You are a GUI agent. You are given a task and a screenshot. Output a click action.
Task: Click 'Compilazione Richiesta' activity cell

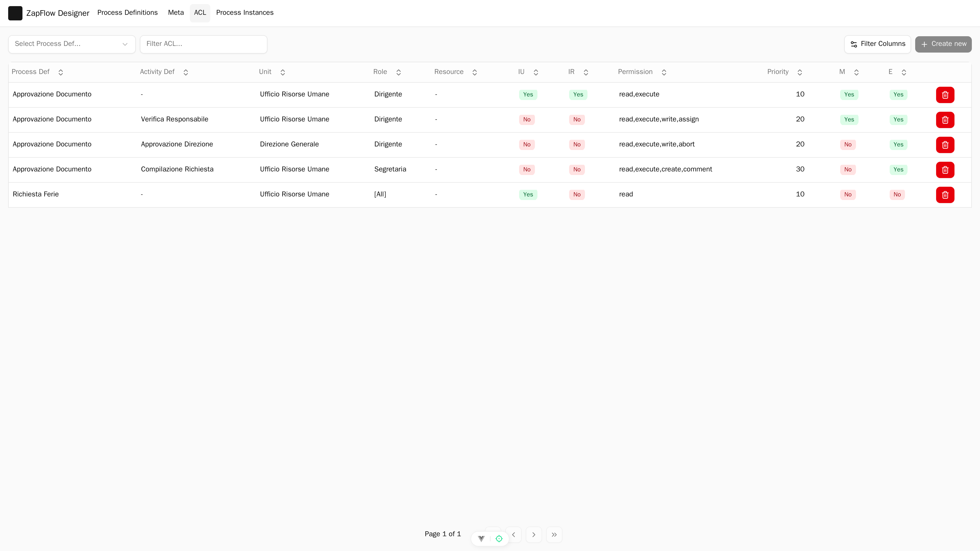177,170
